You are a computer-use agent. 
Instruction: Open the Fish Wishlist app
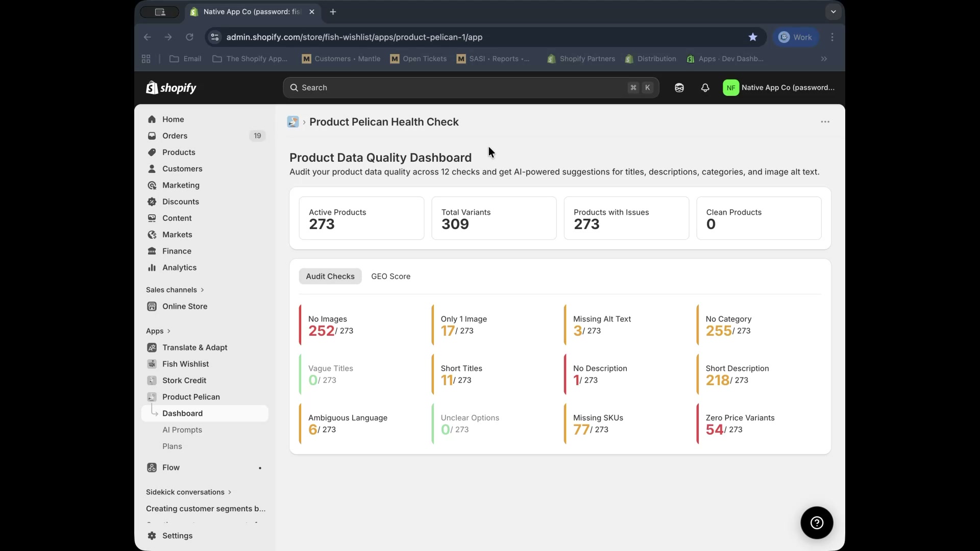(x=185, y=364)
